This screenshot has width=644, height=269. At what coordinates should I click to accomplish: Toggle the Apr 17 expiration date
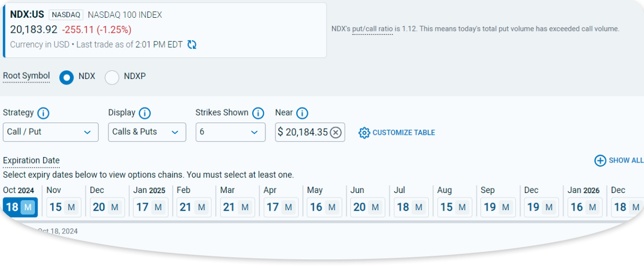coord(281,207)
